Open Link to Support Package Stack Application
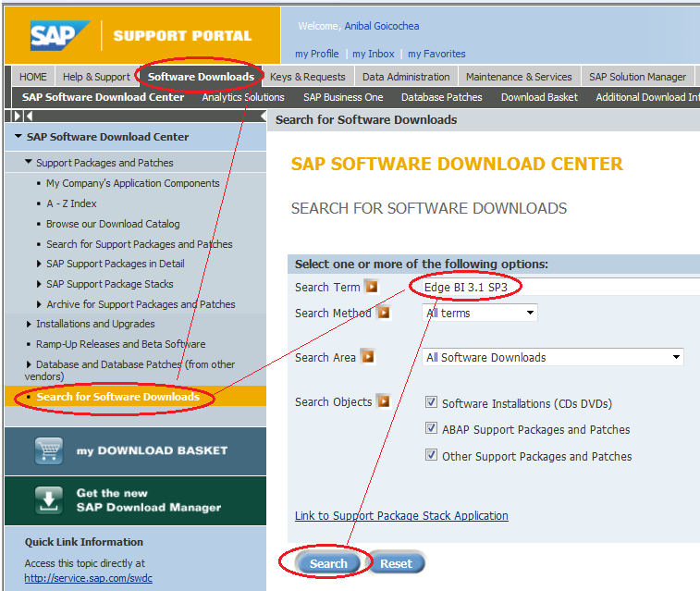Viewport: 700px width, 591px height. point(401,515)
